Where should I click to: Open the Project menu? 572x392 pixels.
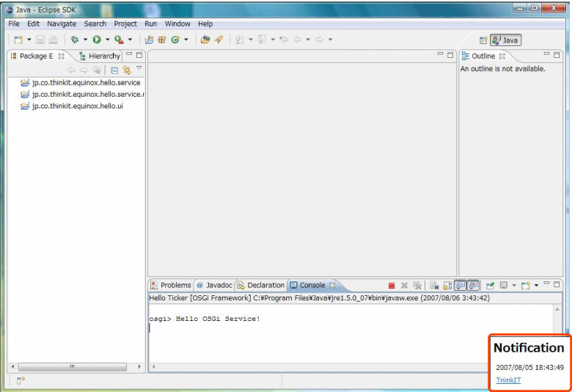pyautogui.click(x=125, y=23)
